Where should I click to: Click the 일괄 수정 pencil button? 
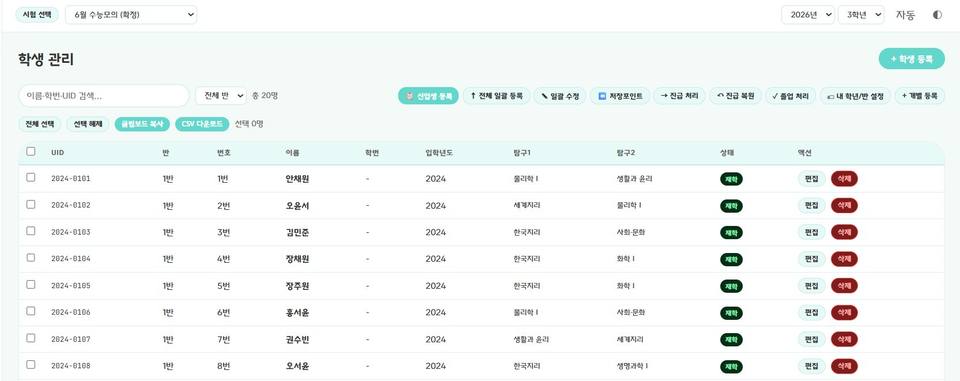tap(560, 96)
